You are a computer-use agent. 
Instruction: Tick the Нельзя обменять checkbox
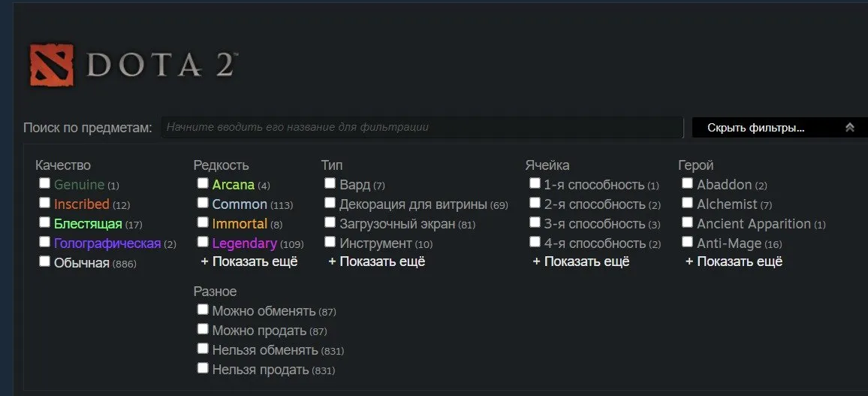pos(203,349)
